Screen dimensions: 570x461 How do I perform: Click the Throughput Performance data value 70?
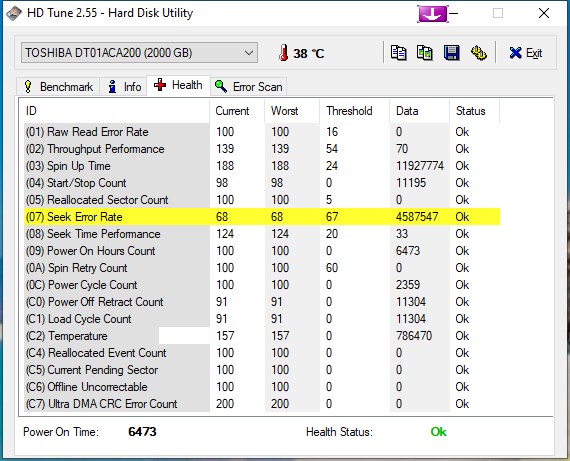[402, 149]
